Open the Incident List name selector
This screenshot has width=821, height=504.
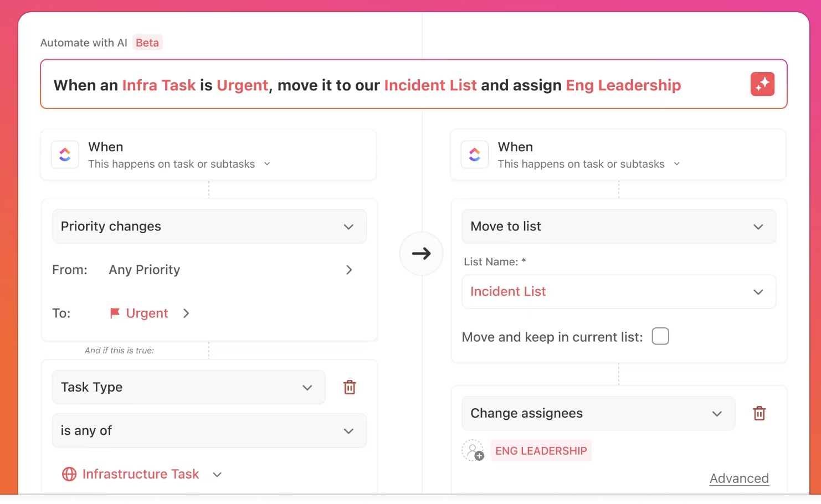coord(619,291)
